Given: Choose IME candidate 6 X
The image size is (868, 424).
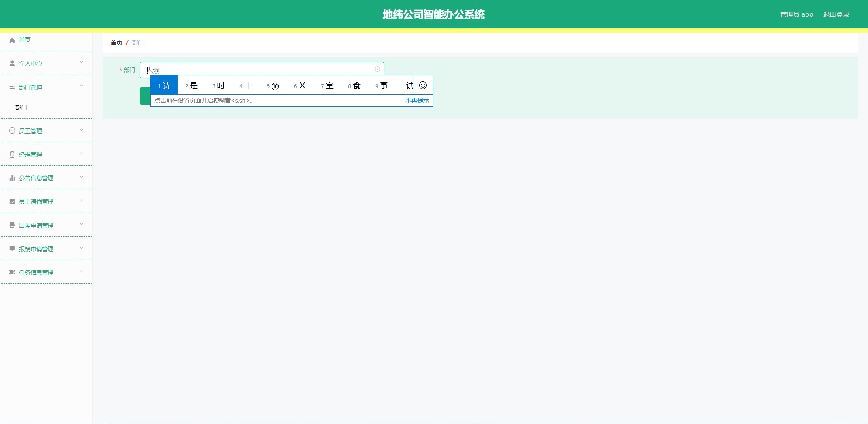Looking at the screenshot, I should tap(300, 85).
